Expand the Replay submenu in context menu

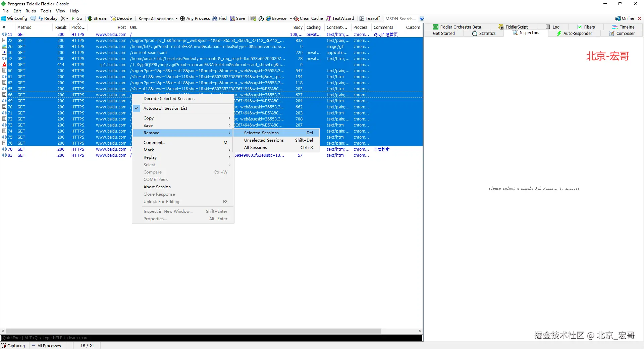pyautogui.click(x=183, y=157)
